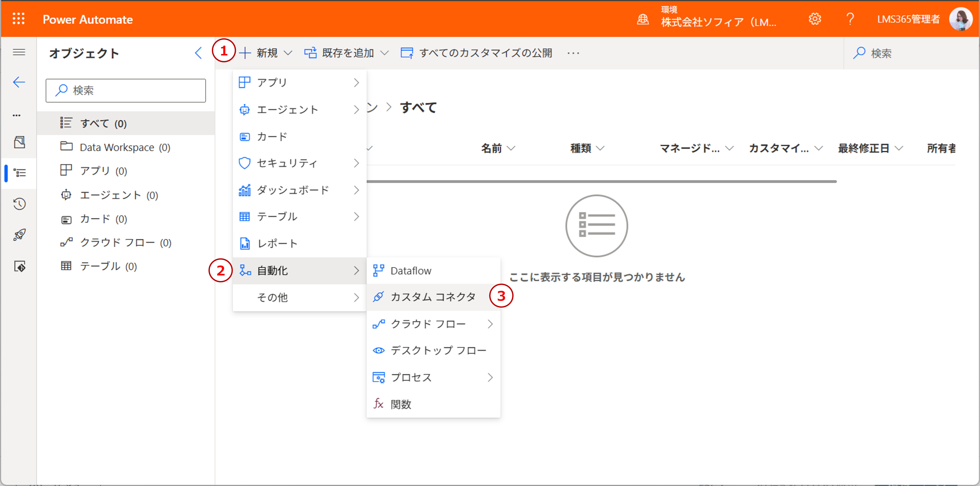Image resolution: width=980 pixels, height=486 pixels.
Task: Click the LMS365管理者 account name
Action: (908, 19)
